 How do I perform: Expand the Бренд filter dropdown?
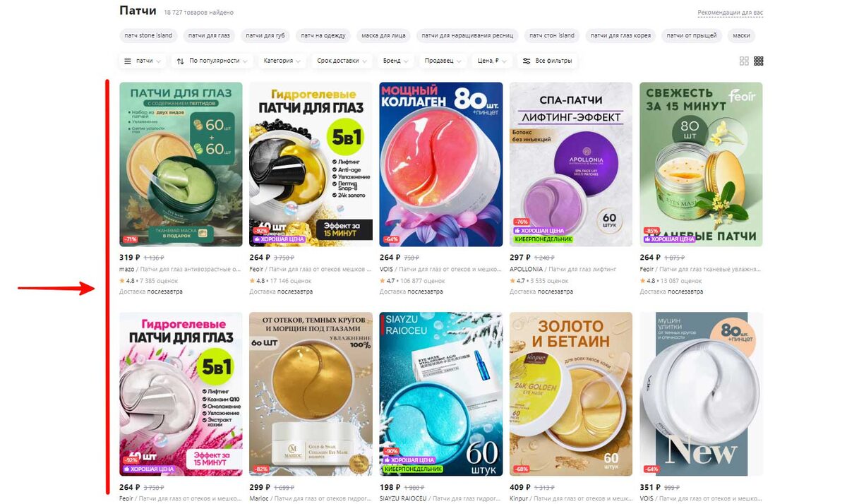pos(396,61)
